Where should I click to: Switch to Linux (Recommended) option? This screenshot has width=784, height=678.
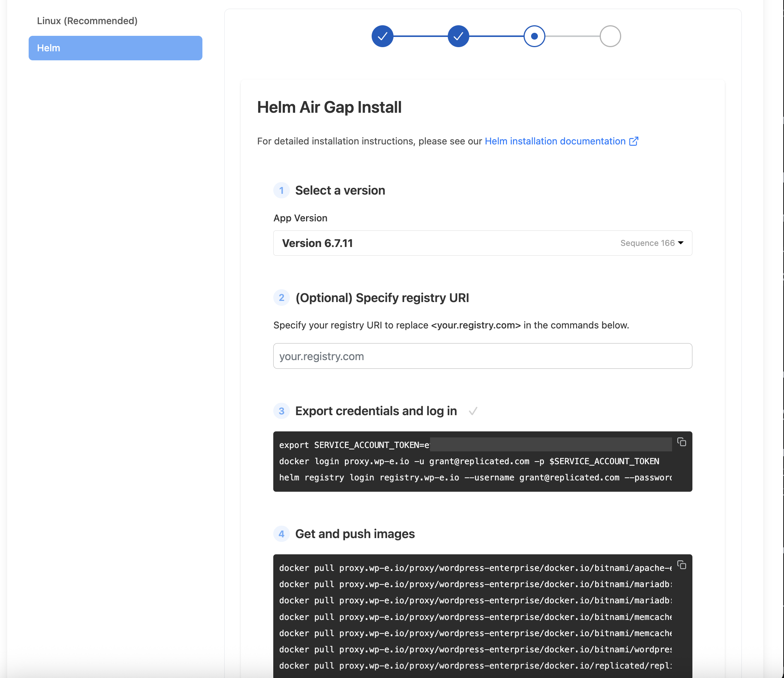click(x=87, y=21)
